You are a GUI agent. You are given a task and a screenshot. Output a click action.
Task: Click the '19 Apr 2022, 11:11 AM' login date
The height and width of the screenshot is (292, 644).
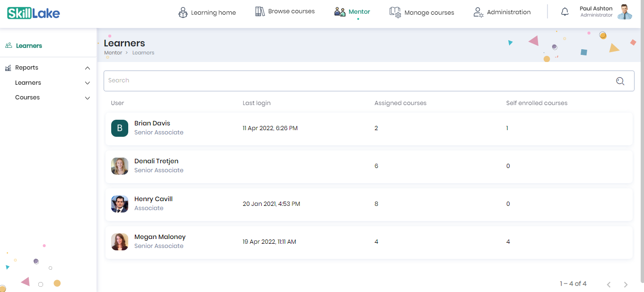click(x=269, y=242)
